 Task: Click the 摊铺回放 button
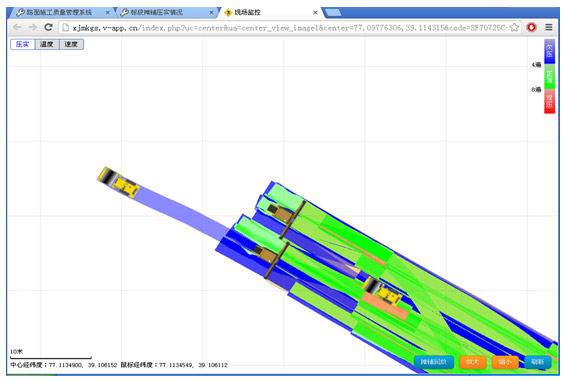click(x=434, y=362)
